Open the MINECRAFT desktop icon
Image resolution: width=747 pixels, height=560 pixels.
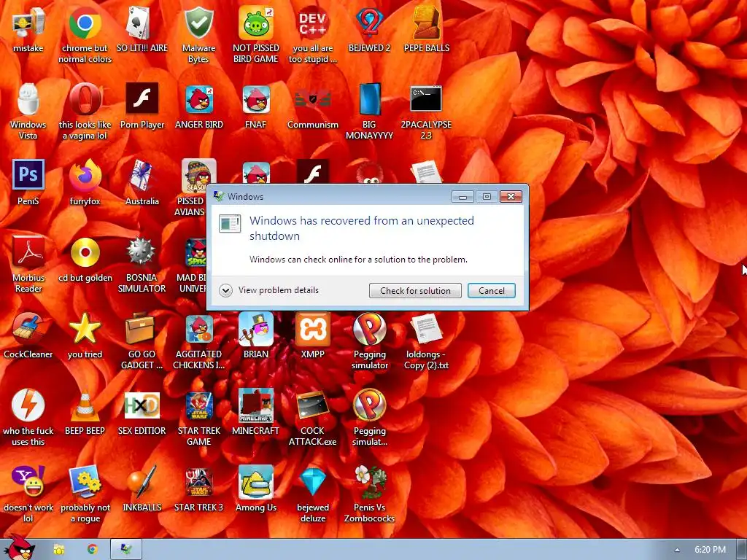pyautogui.click(x=256, y=405)
